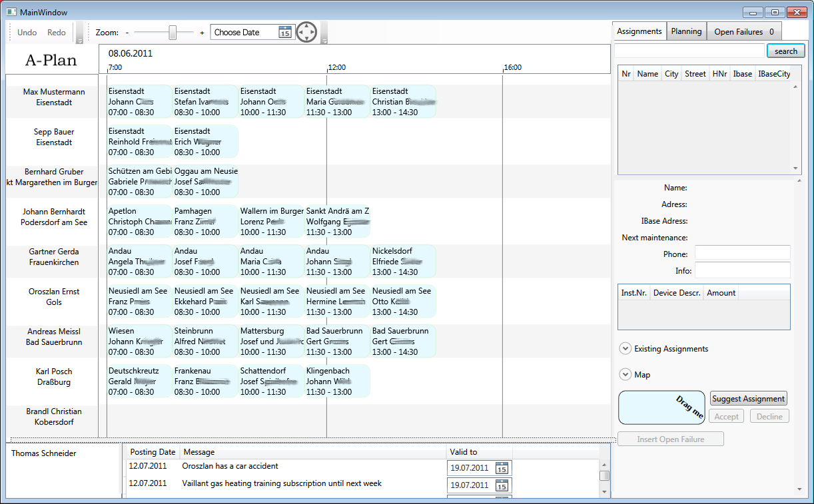Open the Open Failures tab
Viewport: 814px width, 504px height.
(743, 31)
